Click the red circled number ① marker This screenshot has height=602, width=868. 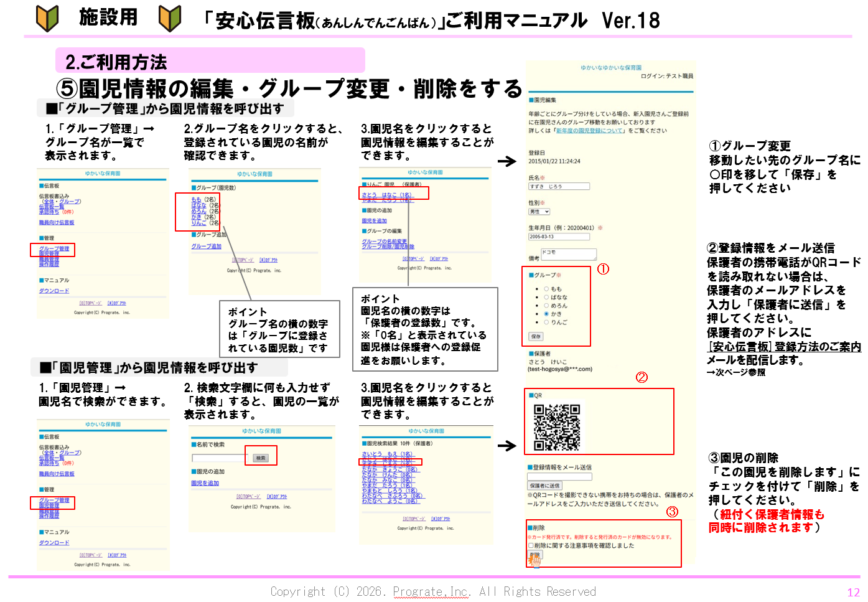click(x=603, y=269)
